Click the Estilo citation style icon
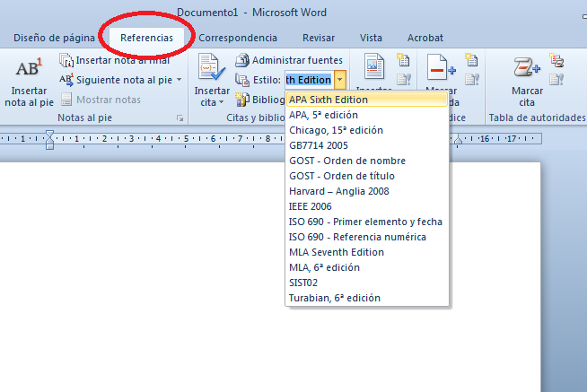Viewport: 587px width, 392px height. [242, 80]
